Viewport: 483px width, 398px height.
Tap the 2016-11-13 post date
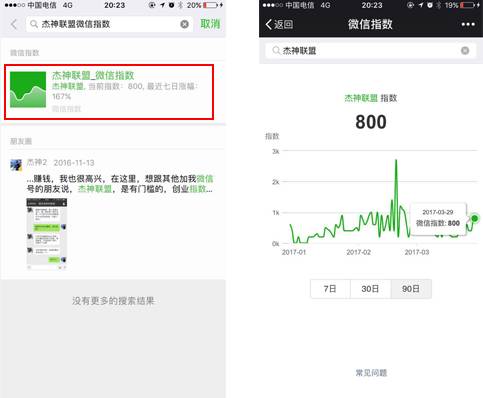tap(74, 163)
